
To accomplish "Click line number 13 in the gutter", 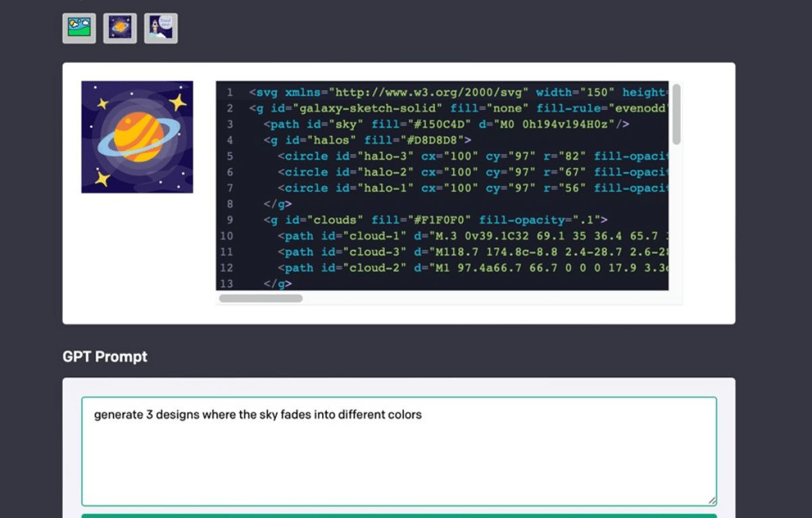I will 227,284.
